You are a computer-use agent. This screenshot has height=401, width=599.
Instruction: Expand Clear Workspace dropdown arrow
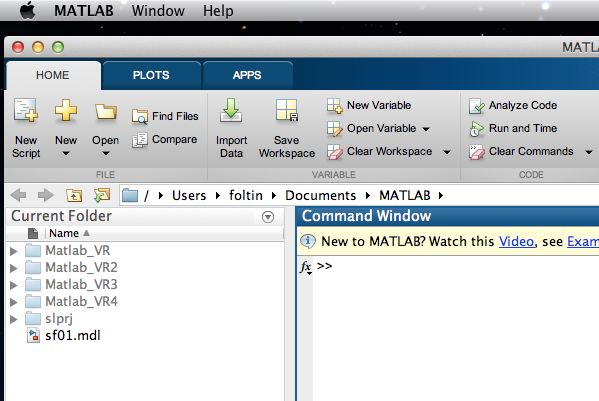[447, 152]
